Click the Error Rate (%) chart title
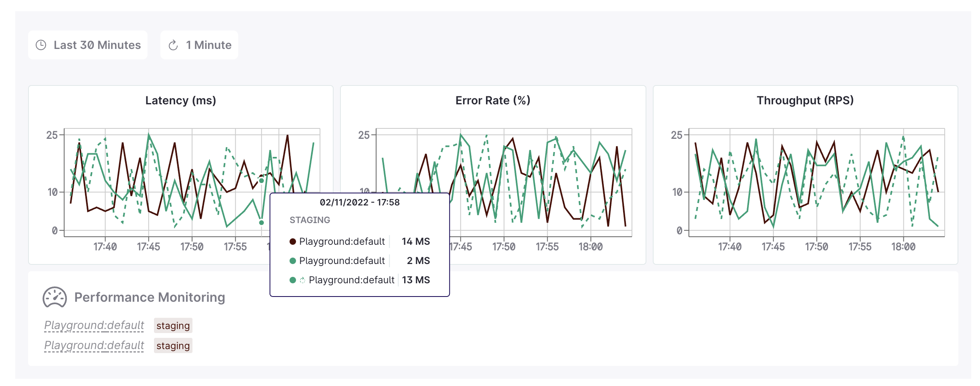 [x=493, y=100]
